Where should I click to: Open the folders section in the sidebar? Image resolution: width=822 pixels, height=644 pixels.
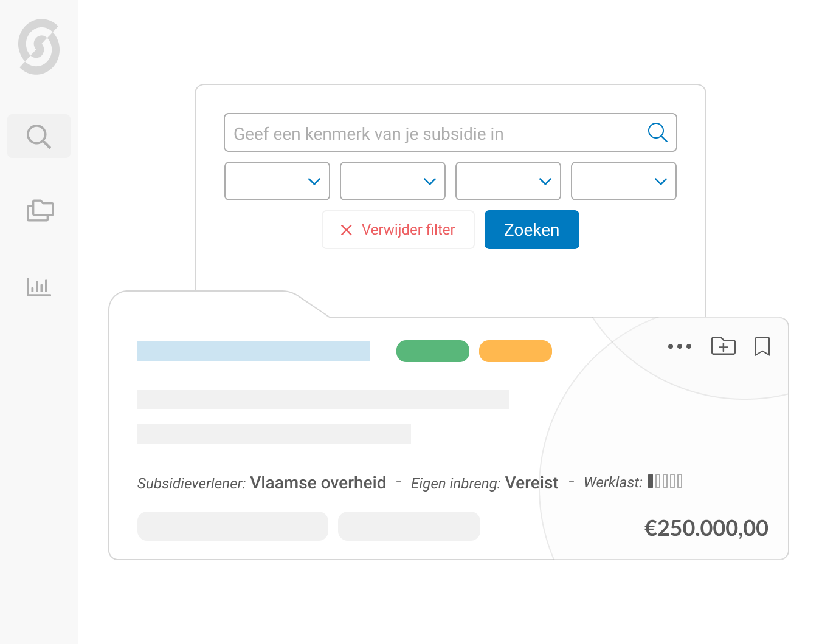point(40,211)
